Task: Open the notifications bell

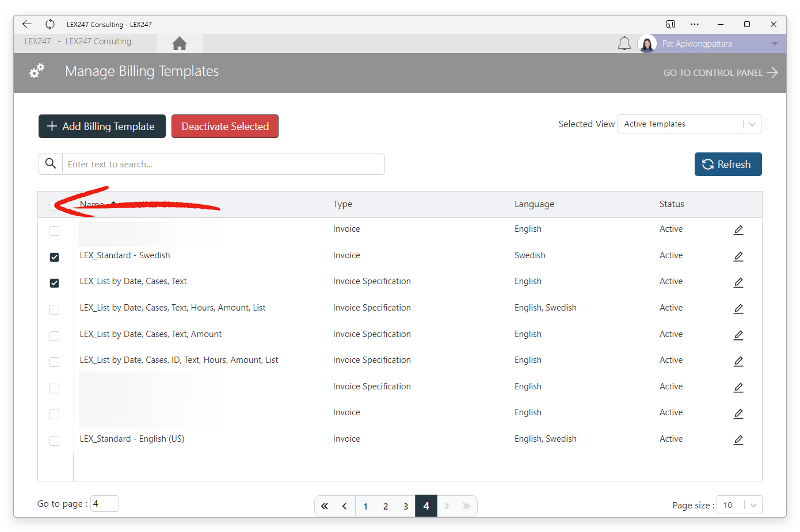Action: point(624,44)
